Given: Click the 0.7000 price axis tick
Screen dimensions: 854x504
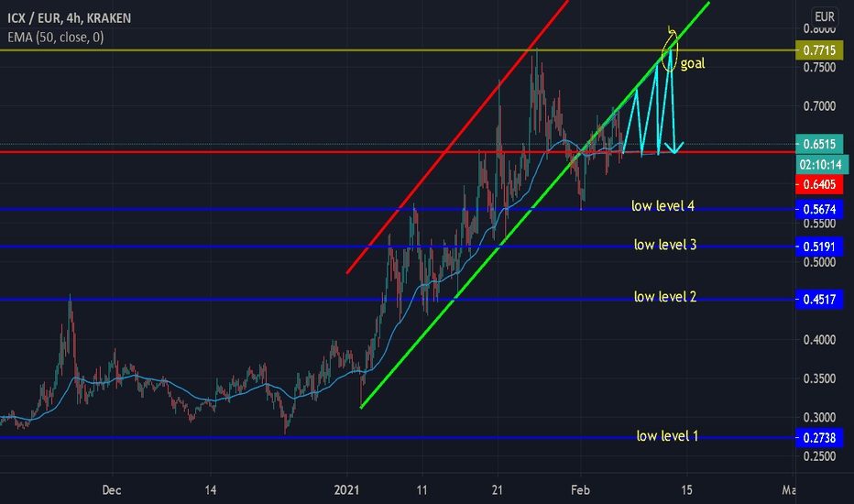Looking at the screenshot, I should (819, 106).
